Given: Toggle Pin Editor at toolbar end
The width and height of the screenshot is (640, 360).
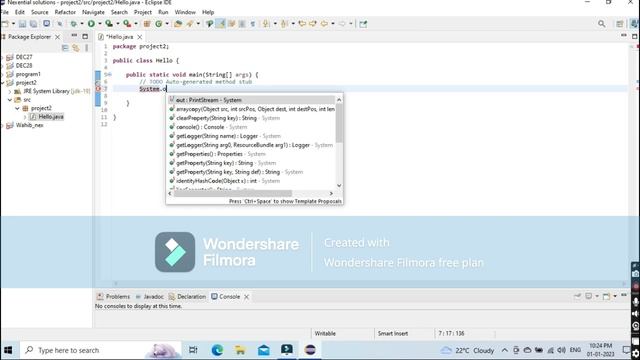Looking at the screenshot, I should pos(363,24).
